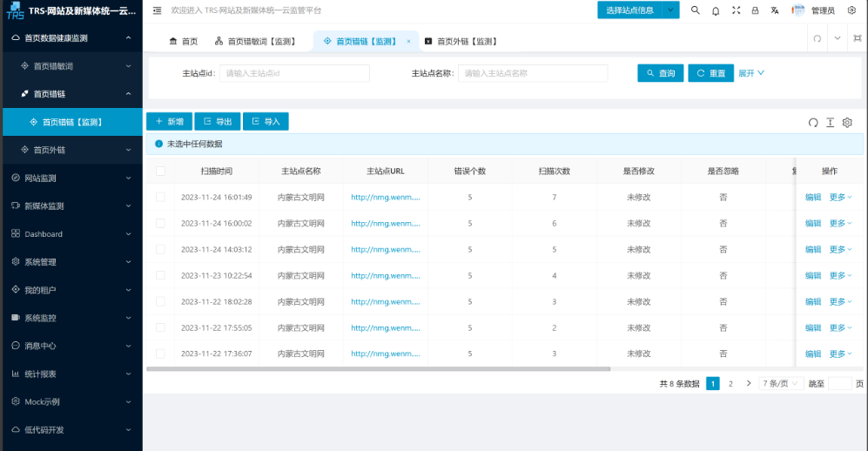The width and height of the screenshot is (868, 451).
Task: Click 展开 to expand search filters
Action: pos(751,73)
